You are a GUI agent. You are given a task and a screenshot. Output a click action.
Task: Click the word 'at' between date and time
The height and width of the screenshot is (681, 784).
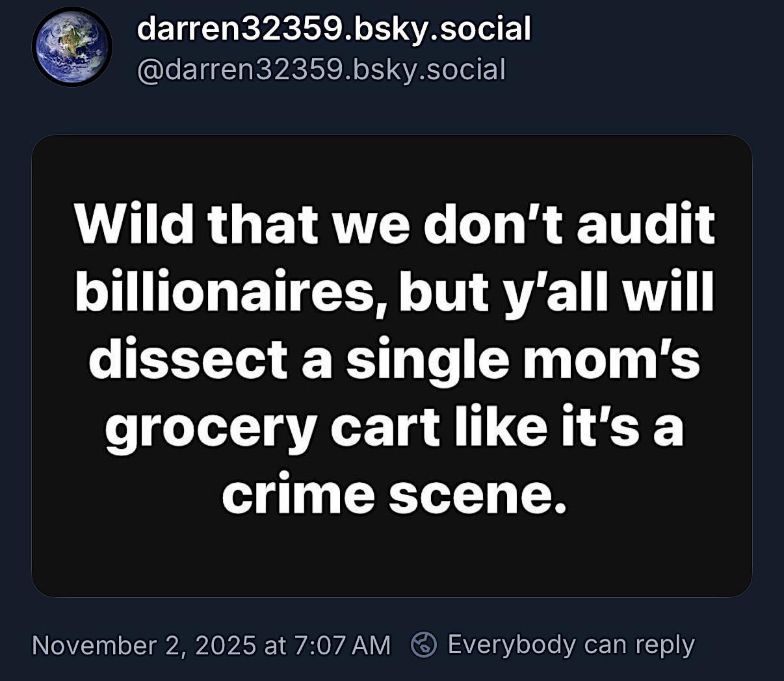pos(275,645)
